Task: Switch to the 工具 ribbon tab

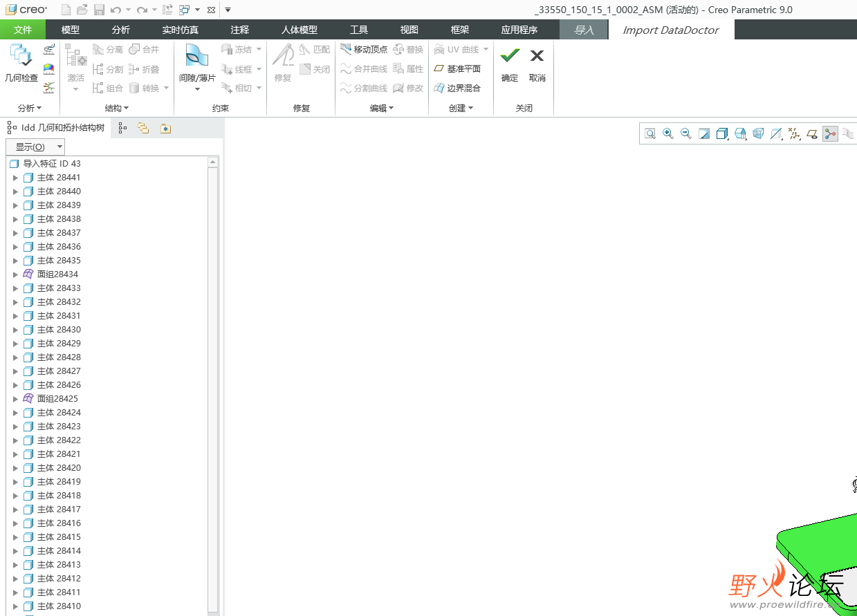Action: 359,30
